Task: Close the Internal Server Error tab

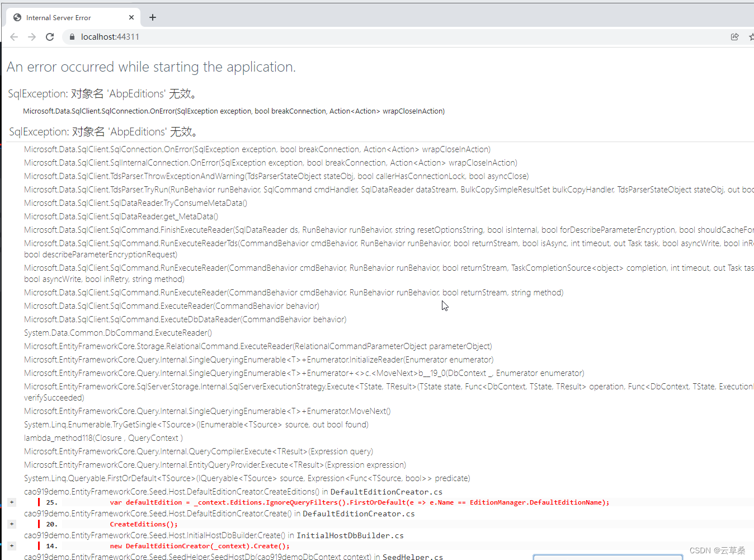Action: [131, 17]
